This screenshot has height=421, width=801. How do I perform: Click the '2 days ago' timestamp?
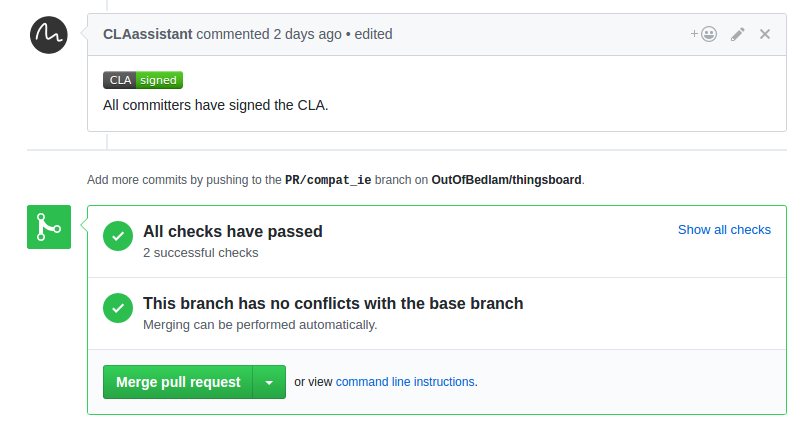pyautogui.click(x=307, y=34)
